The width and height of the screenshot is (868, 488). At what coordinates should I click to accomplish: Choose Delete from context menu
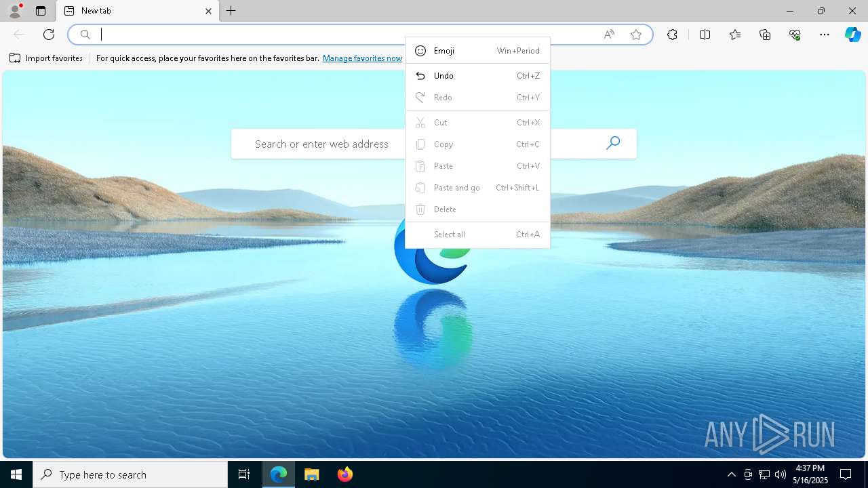[x=477, y=209]
